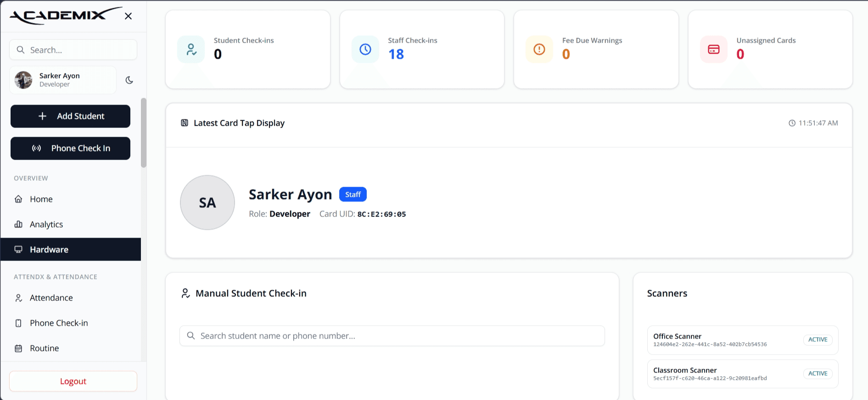Click the ACTIVE badge for Classroom Scanner
Image resolution: width=868 pixels, height=400 pixels.
(818, 373)
